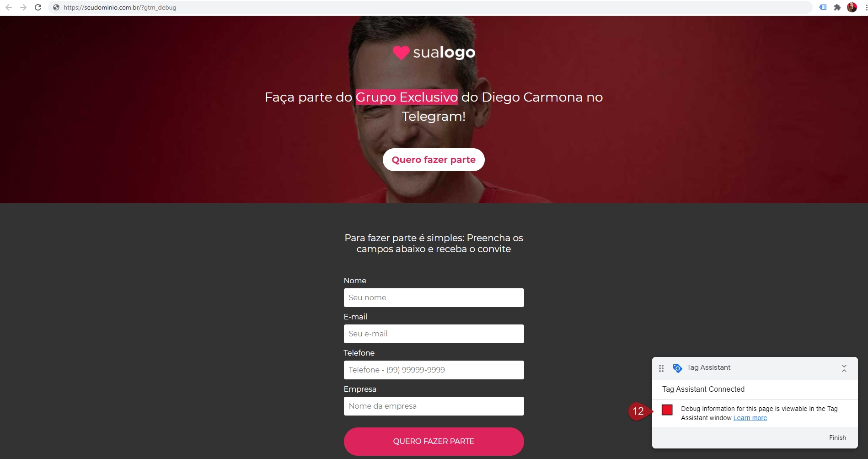Collapse the Tag Assistant panel
Screen dimensions: 868x459
coord(844,368)
